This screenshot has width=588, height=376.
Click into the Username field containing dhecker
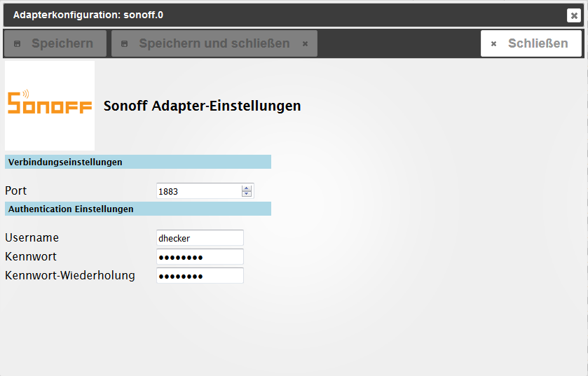pos(200,238)
